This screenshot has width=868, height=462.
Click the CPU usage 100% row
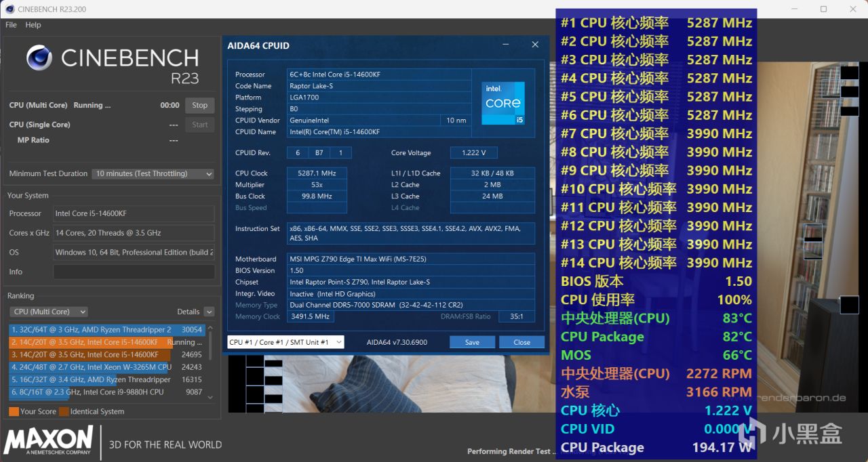click(656, 299)
